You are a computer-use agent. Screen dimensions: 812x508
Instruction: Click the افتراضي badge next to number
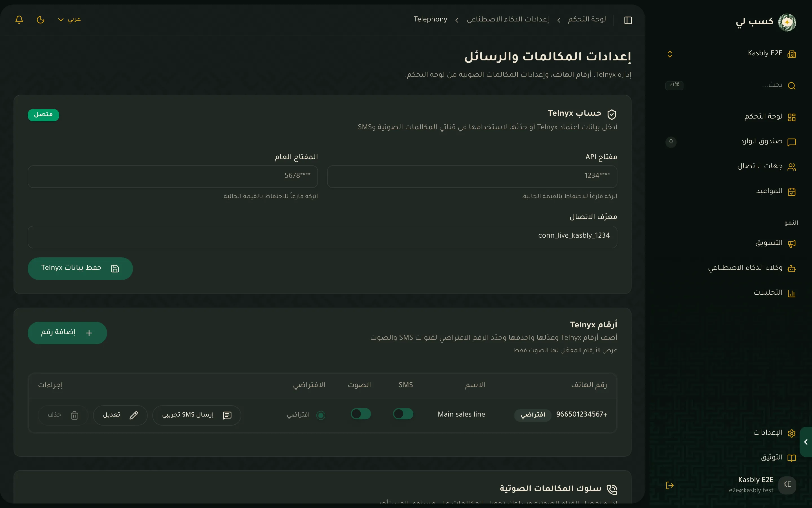pyautogui.click(x=533, y=415)
